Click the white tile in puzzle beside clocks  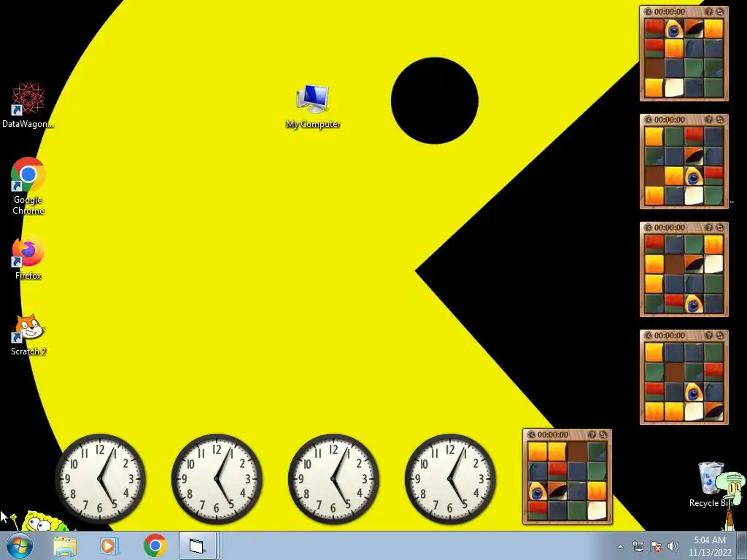coord(597,511)
